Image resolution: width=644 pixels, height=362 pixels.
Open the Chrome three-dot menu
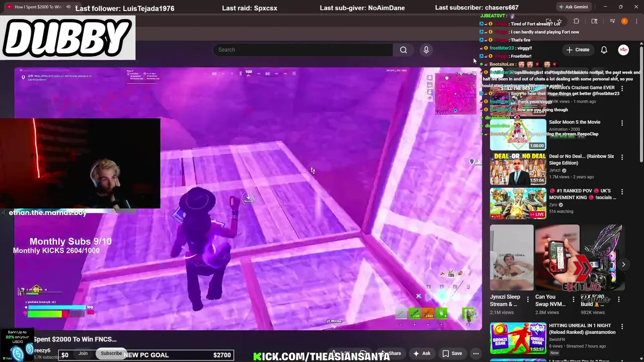tap(636, 21)
